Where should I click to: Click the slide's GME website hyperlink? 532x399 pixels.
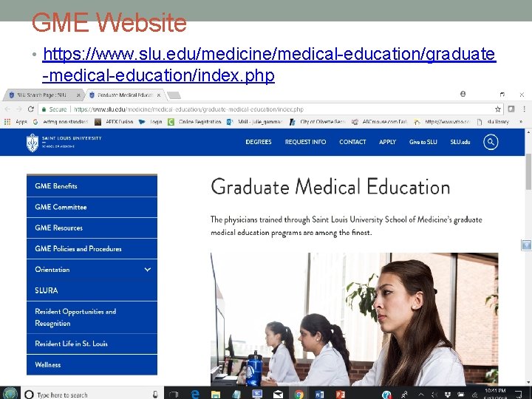[x=269, y=65]
